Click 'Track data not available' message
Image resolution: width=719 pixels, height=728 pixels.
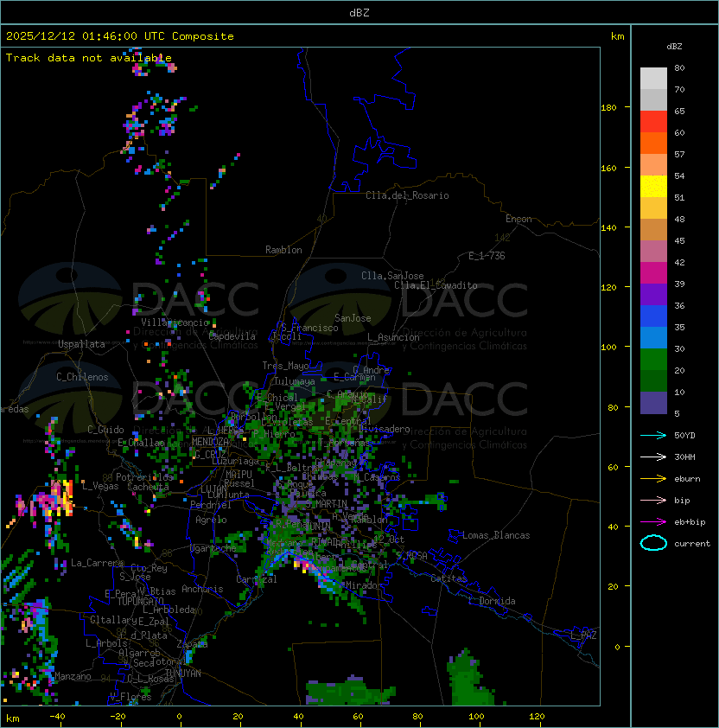click(89, 58)
